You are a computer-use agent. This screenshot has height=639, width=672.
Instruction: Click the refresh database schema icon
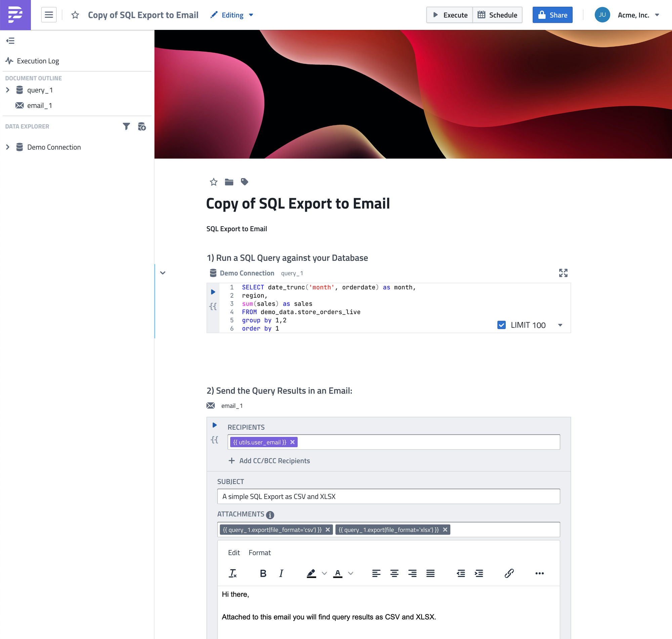pyautogui.click(x=142, y=126)
